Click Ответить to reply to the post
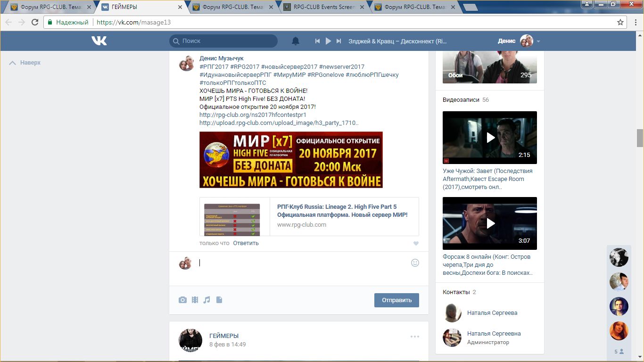644x362 pixels. tap(246, 243)
